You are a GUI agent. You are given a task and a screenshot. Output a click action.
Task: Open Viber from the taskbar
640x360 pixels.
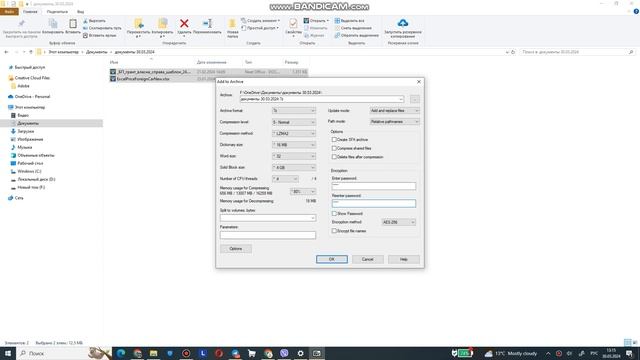[x=284, y=353]
